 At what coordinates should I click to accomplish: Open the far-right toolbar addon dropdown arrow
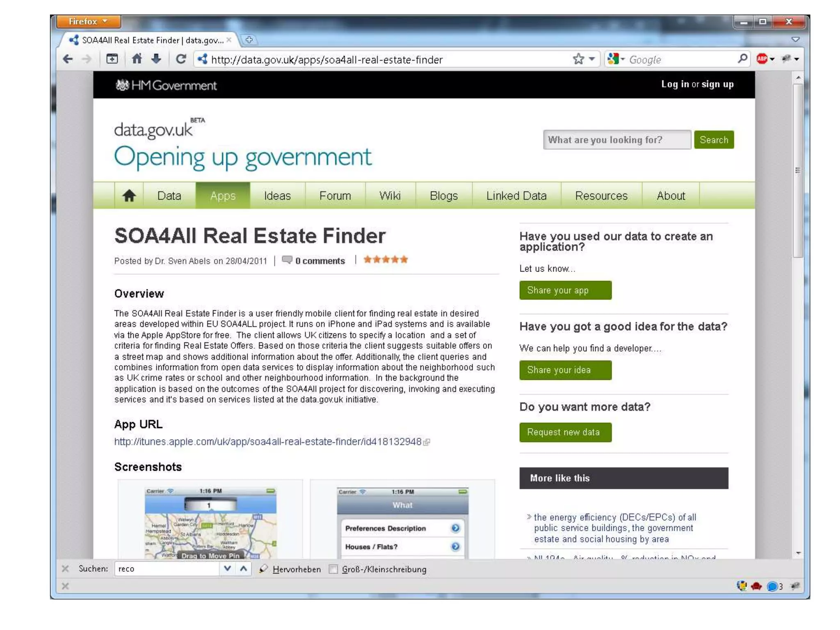[x=797, y=59]
